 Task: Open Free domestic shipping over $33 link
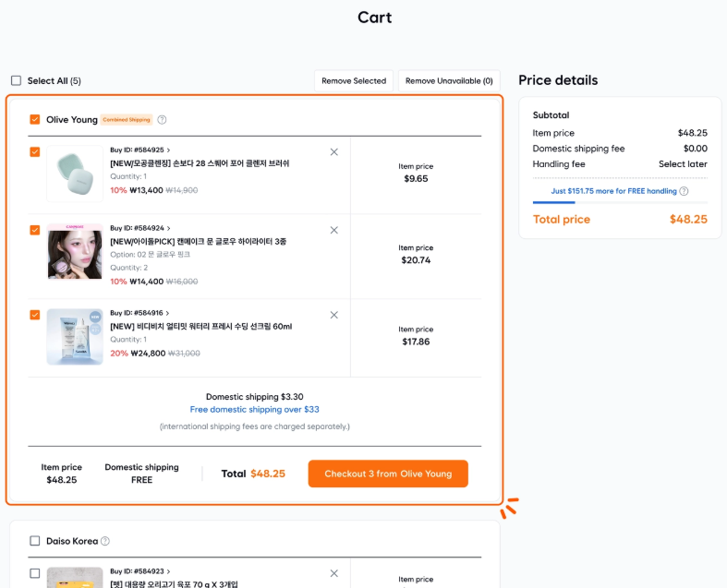(254, 410)
